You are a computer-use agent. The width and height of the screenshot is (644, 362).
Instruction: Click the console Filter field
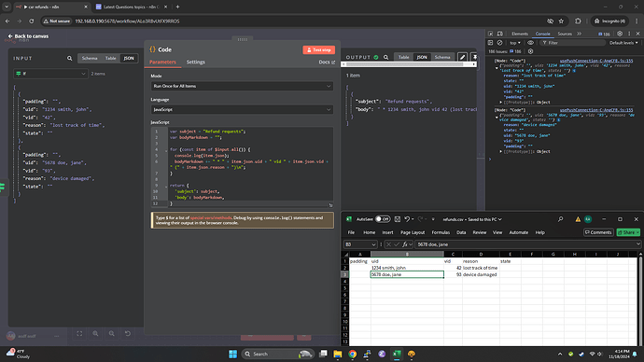click(x=572, y=43)
